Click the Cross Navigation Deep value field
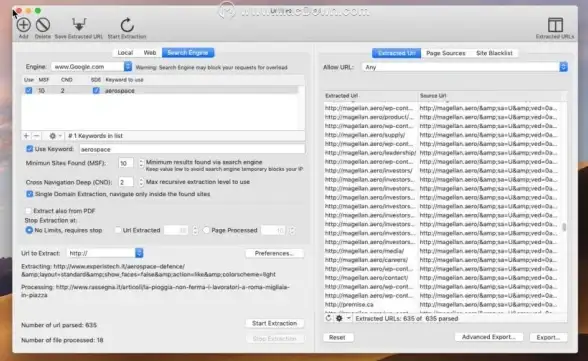 pyautogui.click(x=126, y=182)
